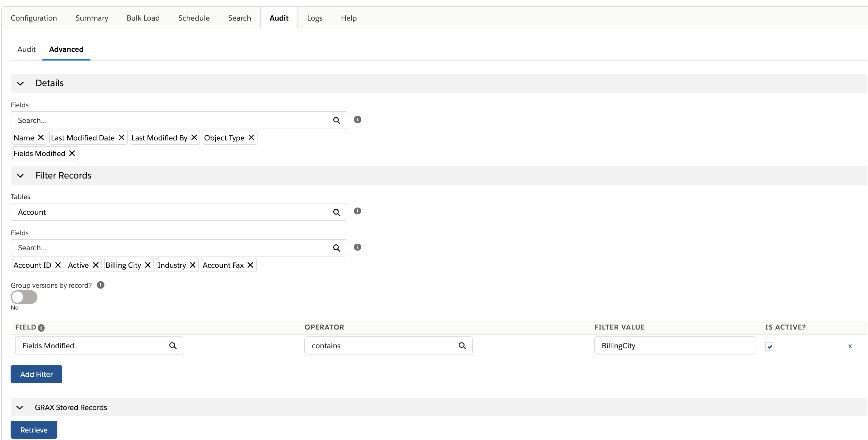The height and width of the screenshot is (440, 868).
Task: Remove the Billing City field pill
Action: point(147,265)
